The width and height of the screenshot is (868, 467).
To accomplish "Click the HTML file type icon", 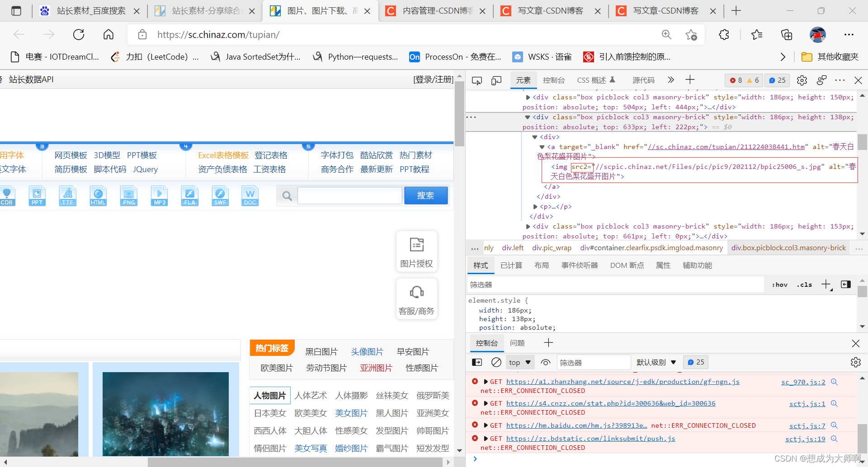I will click(98, 196).
